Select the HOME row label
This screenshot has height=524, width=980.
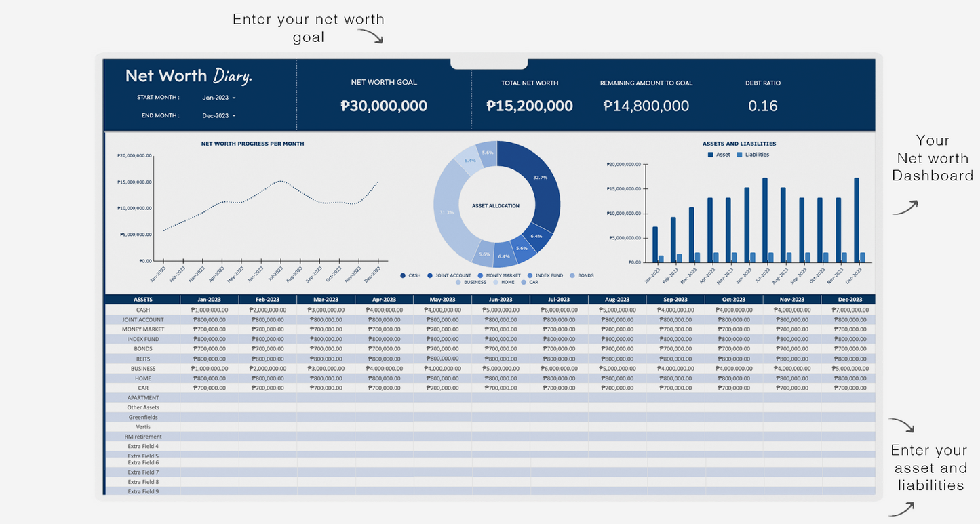tap(142, 378)
